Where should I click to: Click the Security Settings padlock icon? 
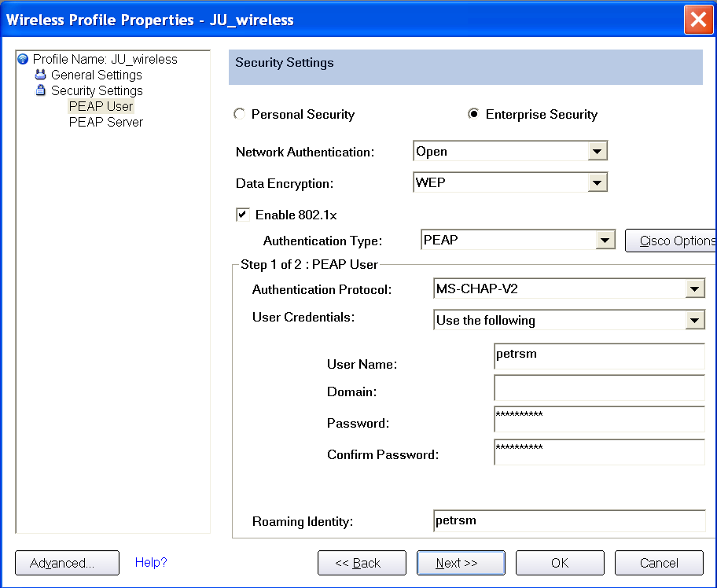click(x=41, y=90)
